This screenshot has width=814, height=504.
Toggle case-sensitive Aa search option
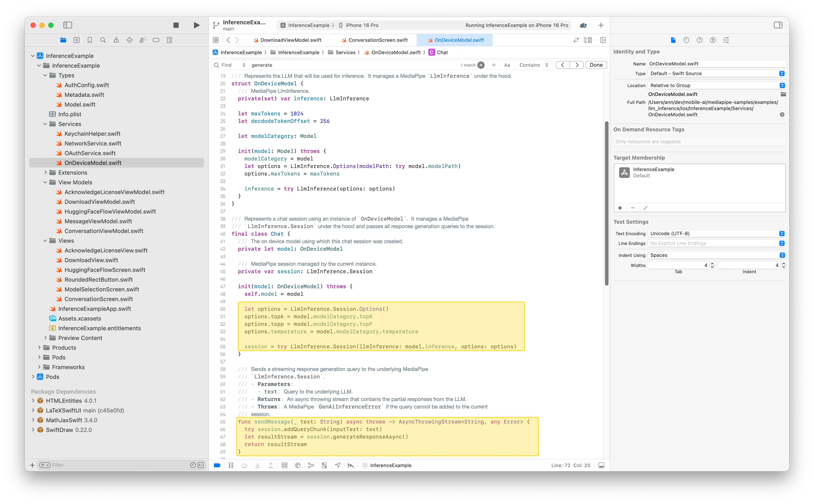pyautogui.click(x=507, y=65)
